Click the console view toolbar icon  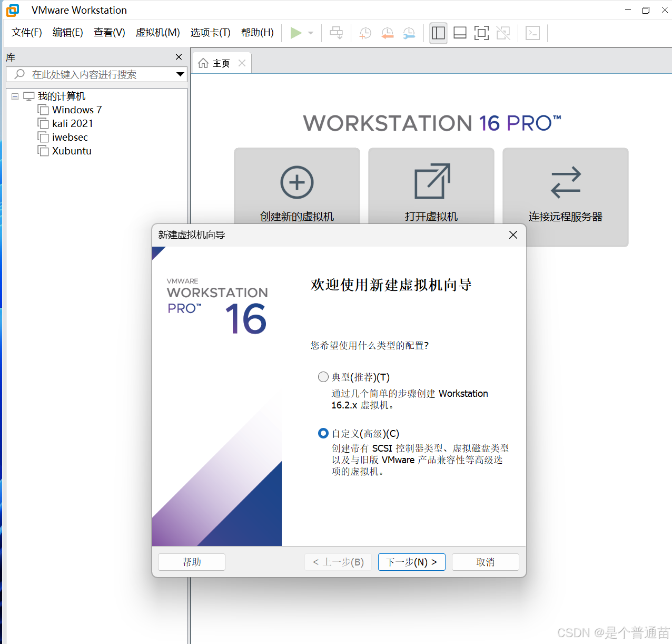pos(533,33)
